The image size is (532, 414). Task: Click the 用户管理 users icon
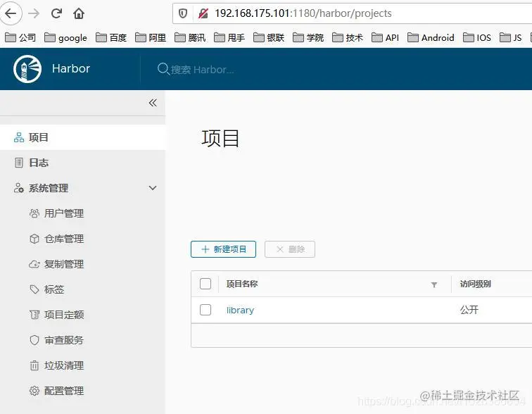(34, 213)
